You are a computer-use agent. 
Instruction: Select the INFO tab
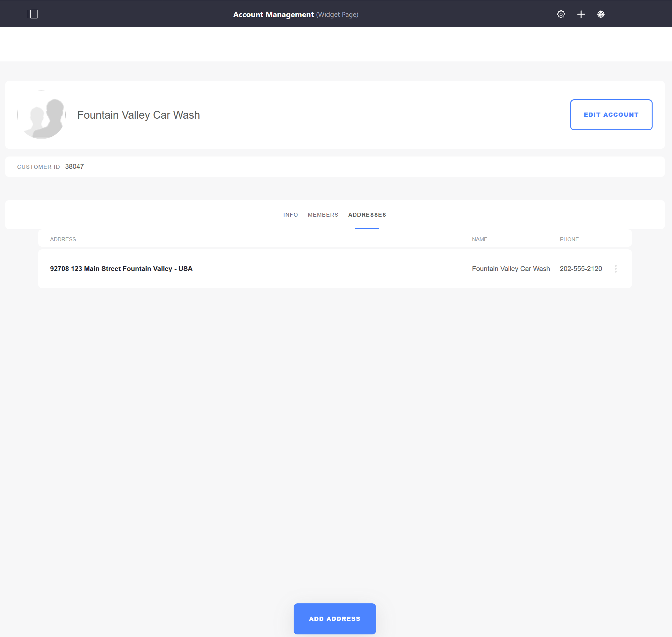[290, 214]
